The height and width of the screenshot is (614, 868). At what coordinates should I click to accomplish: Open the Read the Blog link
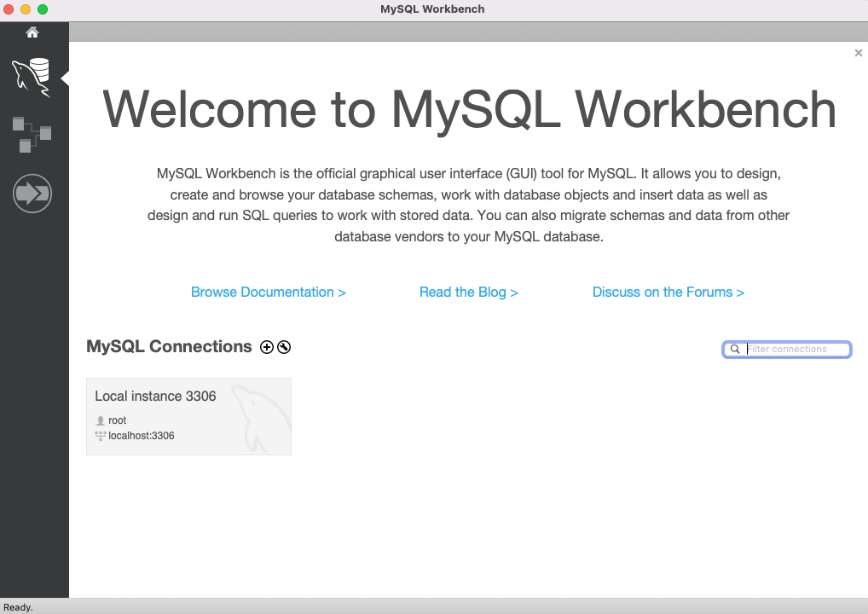(x=468, y=293)
